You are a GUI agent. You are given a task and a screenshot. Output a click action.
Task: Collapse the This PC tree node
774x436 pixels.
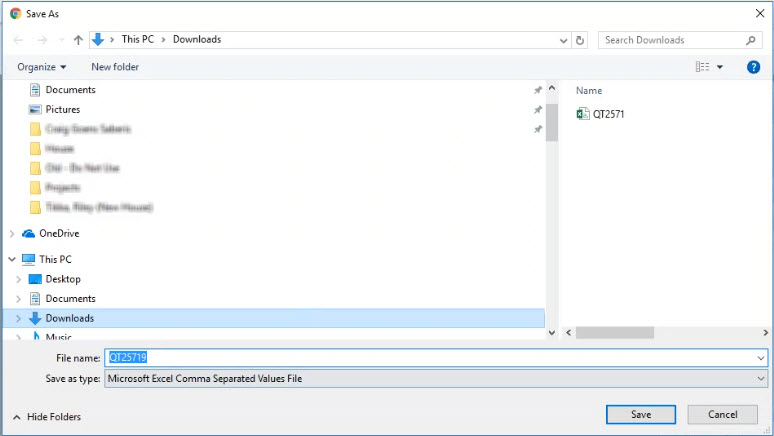tap(12, 259)
